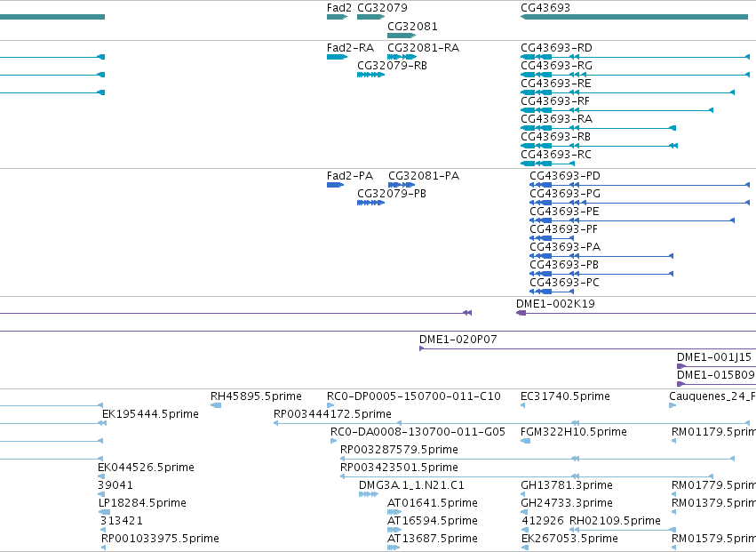
Task: Select clone DME1-001J15
Action: tap(714, 358)
